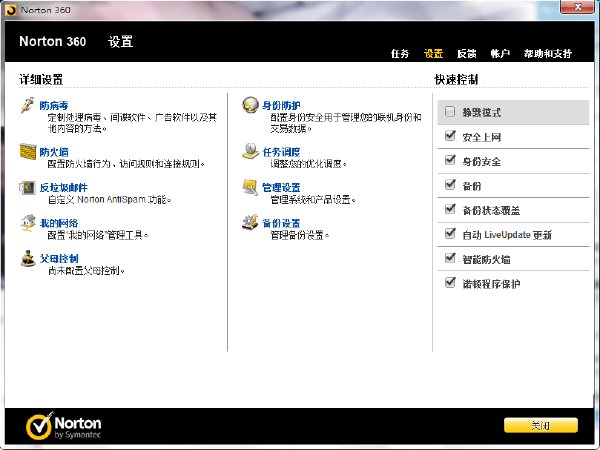Click the antivirus description text under 防病毒

pos(132,122)
